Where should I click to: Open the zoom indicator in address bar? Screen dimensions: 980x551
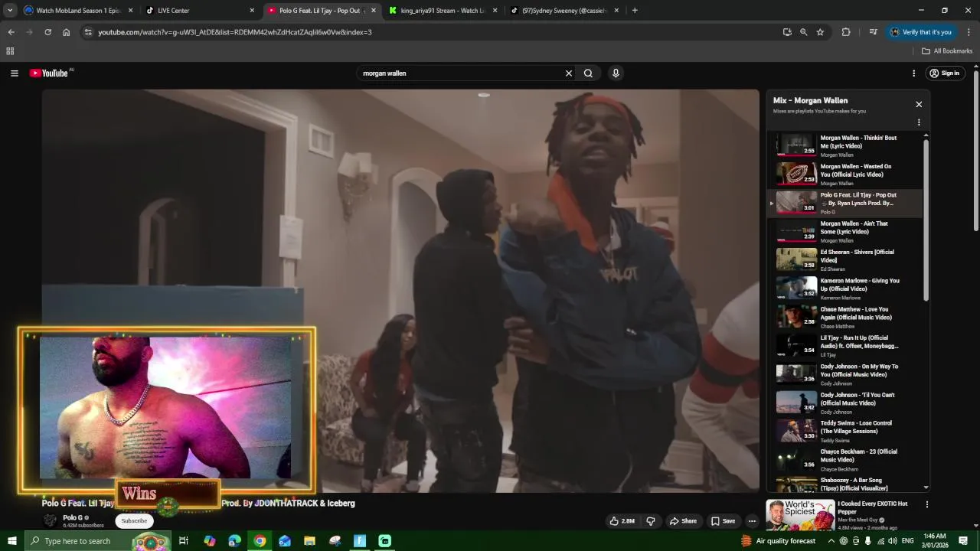tap(803, 32)
